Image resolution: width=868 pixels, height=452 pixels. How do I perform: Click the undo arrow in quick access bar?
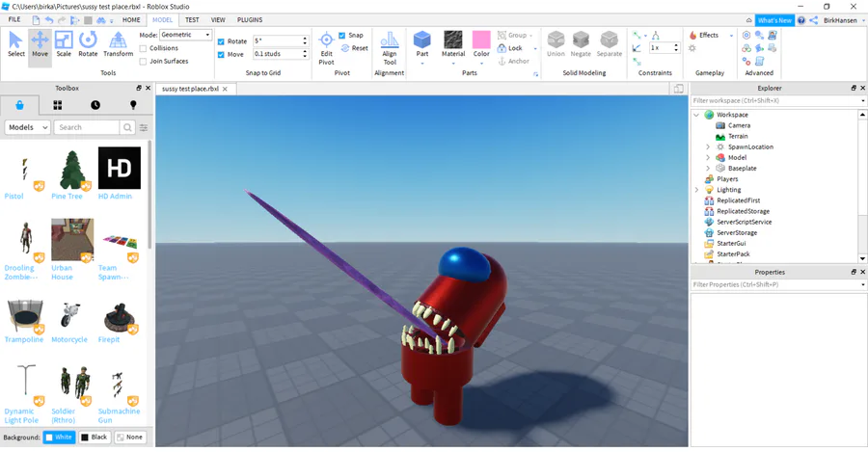click(49, 20)
